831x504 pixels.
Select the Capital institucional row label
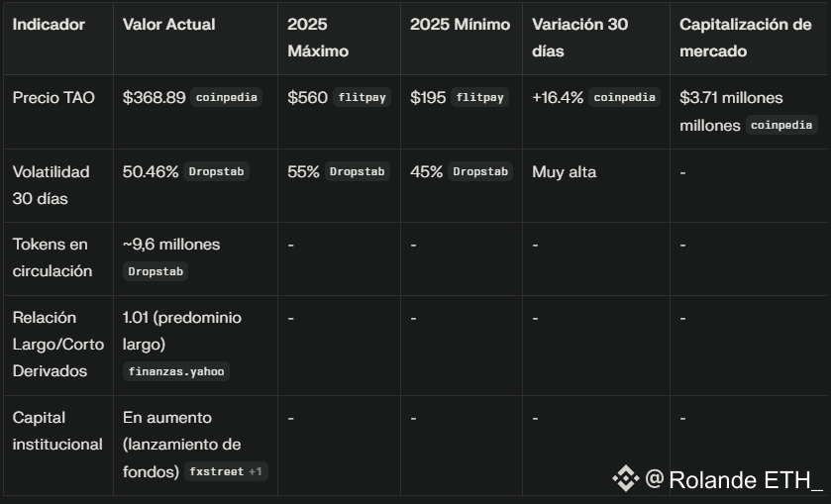[57, 431]
